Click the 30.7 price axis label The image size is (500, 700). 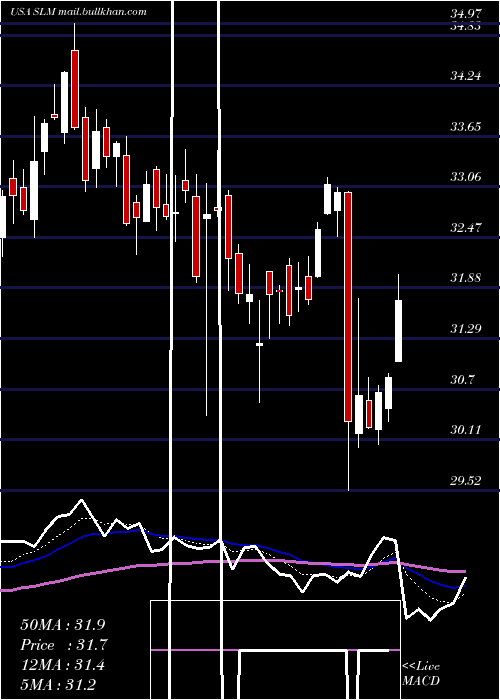click(x=462, y=380)
